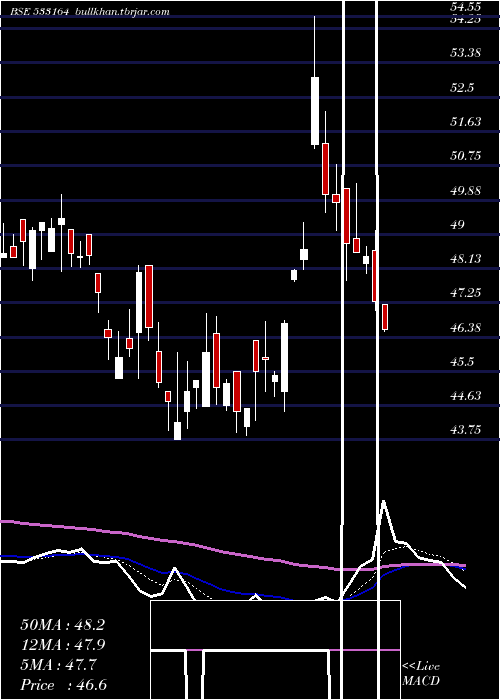Image resolution: width=500 pixels, height=700 pixels.
Task: Click the BSE 533164 ticker label
Action: pyautogui.click(x=40, y=12)
